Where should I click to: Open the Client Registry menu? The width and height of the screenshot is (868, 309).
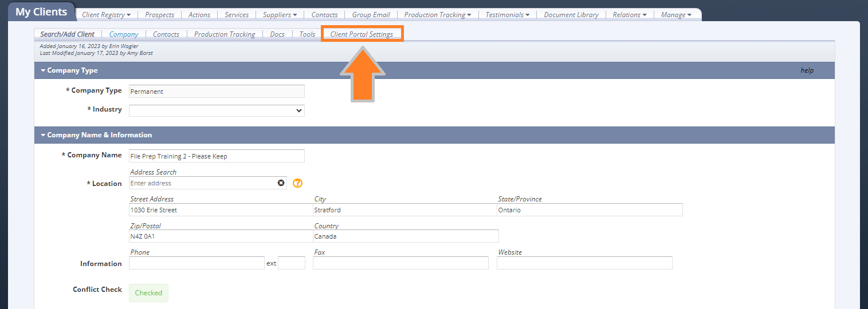(106, 15)
